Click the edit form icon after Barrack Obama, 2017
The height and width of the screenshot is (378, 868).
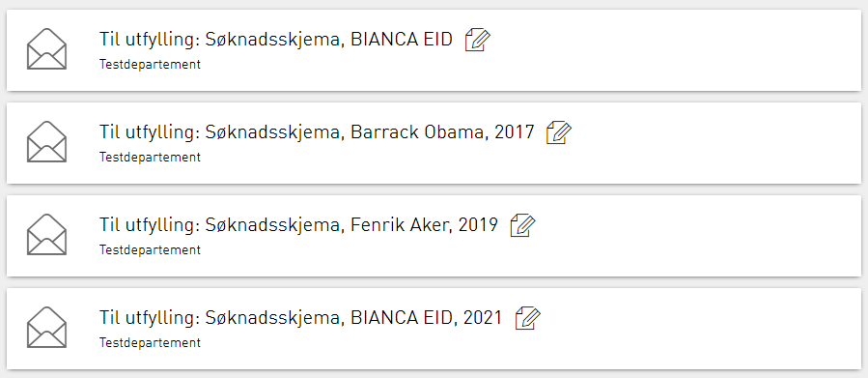tap(559, 133)
